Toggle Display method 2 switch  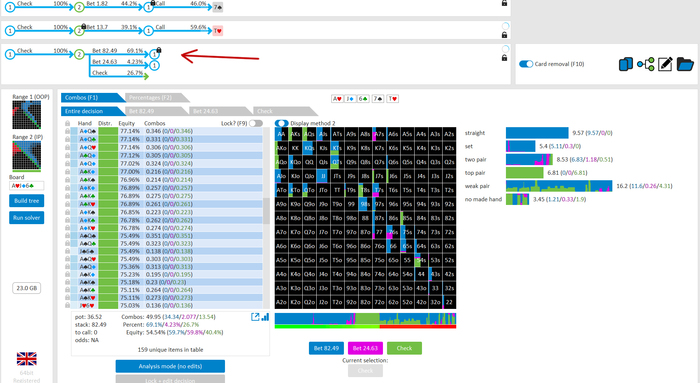coord(281,123)
